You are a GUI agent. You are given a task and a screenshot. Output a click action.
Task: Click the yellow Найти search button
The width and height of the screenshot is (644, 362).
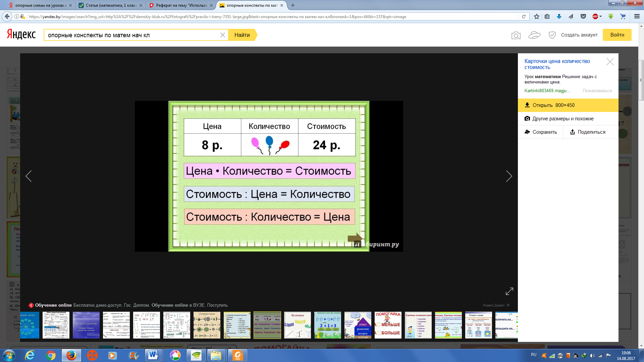pyautogui.click(x=242, y=35)
